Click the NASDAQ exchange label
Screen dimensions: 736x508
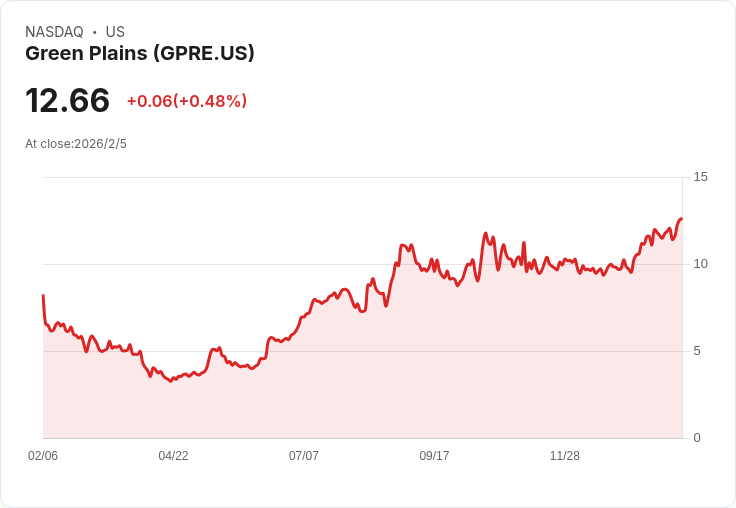point(54,32)
